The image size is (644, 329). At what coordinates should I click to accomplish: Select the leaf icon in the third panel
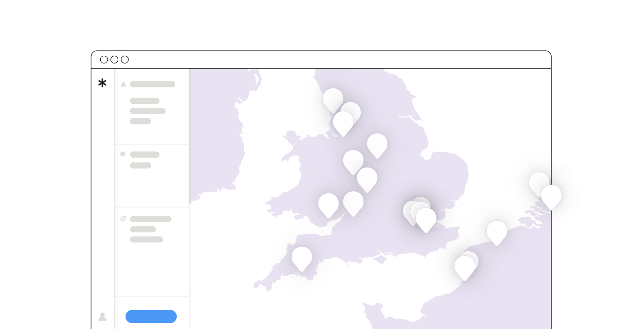[x=123, y=219]
